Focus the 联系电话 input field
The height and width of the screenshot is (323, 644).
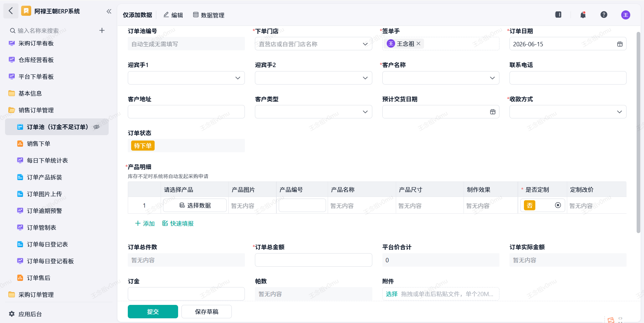tap(568, 78)
